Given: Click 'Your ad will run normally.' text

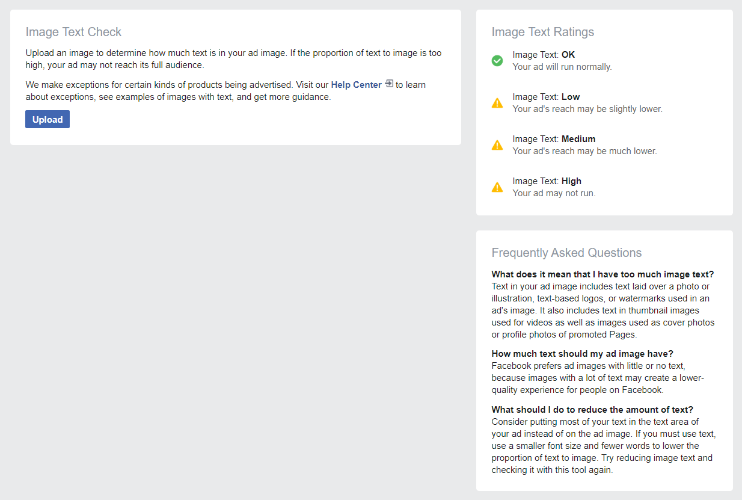Looking at the screenshot, I should click(562, 67).
